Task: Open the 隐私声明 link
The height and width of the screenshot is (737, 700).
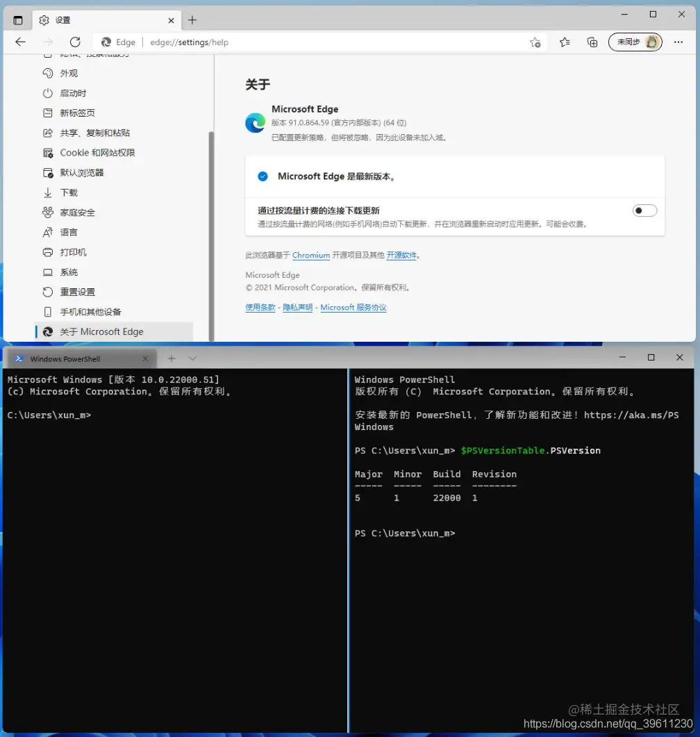Action: [x=297, y=308]
